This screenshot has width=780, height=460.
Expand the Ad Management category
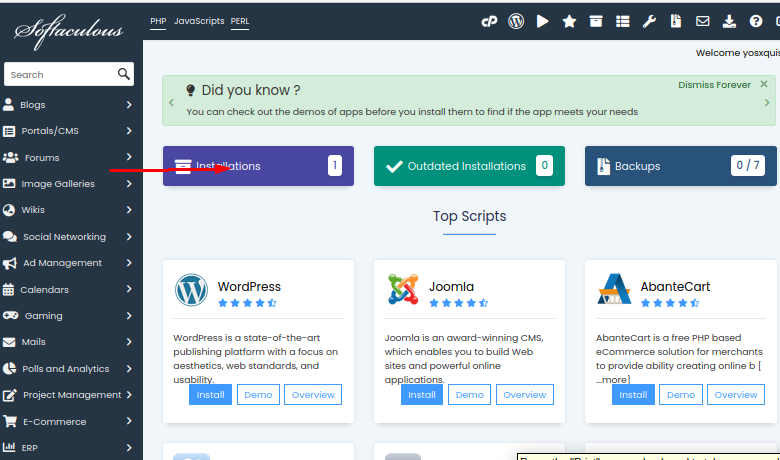pyautogui.click(x=68, y=263)
